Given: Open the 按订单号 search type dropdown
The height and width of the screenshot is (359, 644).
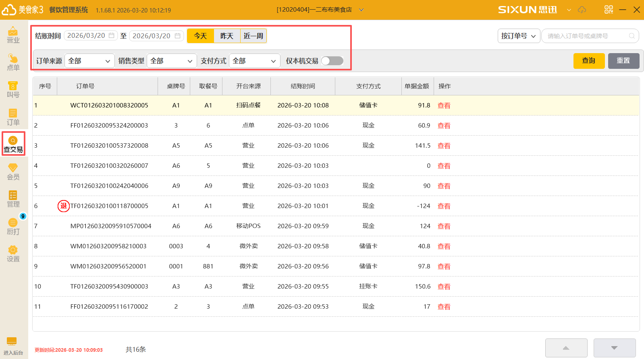Looking at the screenshot, I should pyautogui.click(x=518, y=36).
